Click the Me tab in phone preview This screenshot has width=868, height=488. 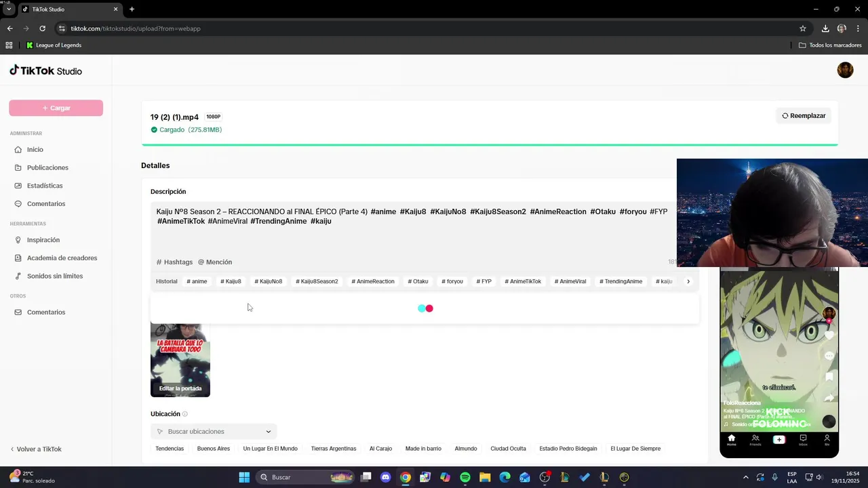pos(827,441)
